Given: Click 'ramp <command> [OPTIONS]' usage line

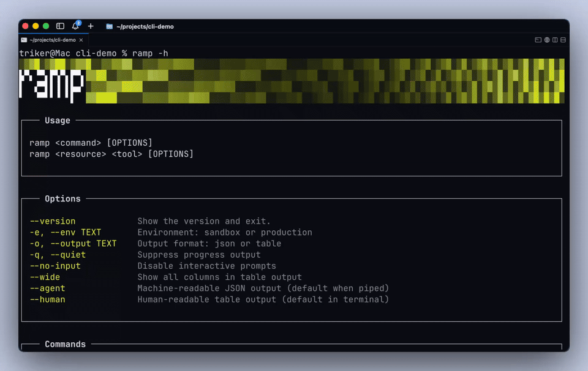Looking at the screenshot, I should click(x=91, y=143).
